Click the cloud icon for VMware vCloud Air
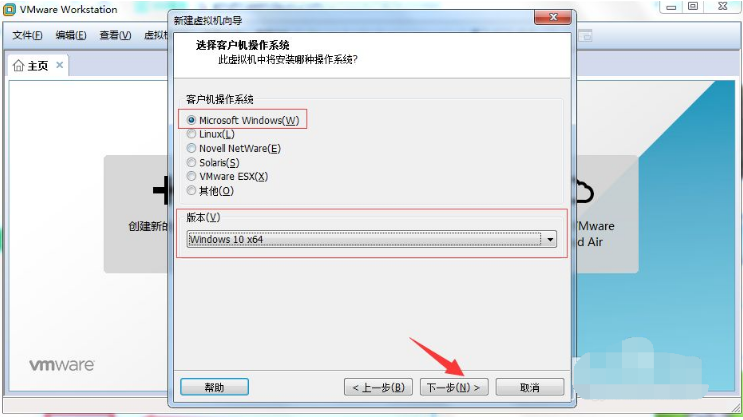Viewport: 743px width, 420px height. pyautogui.click(x=584, y=190)
